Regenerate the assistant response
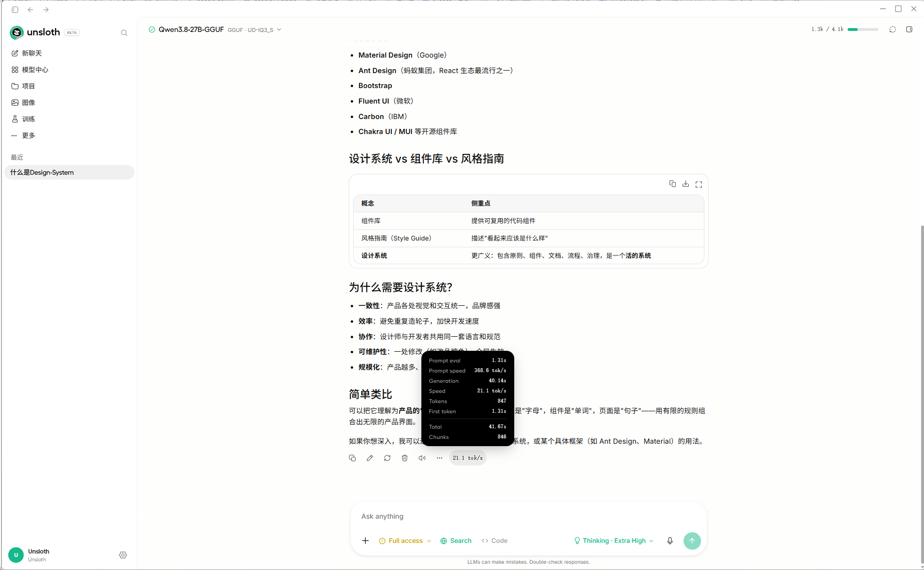This screenshot has height=570, width=924. (x=387, y=458)
